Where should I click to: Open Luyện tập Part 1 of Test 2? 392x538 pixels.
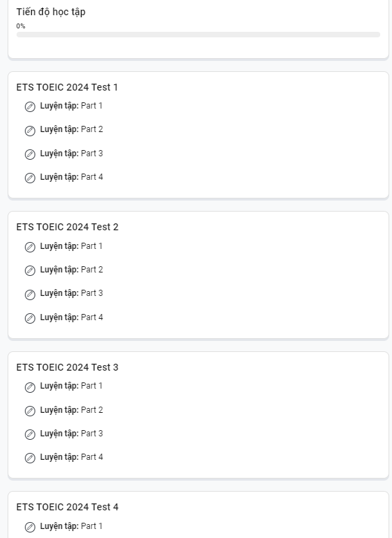coord(71,246)
